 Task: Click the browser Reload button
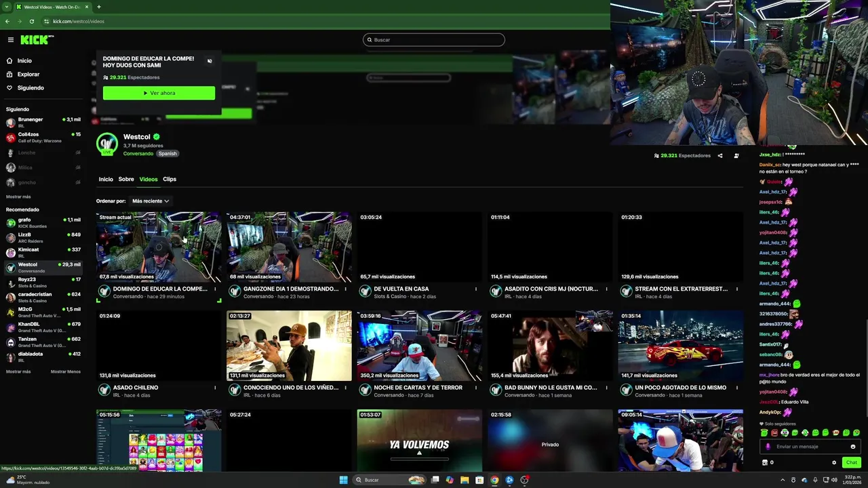pyautogui.click(x=31, y=21)
